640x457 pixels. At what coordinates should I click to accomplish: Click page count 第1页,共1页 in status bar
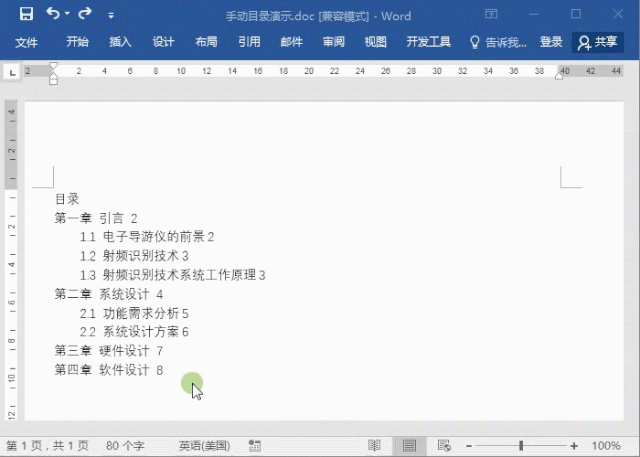(47, 446)
